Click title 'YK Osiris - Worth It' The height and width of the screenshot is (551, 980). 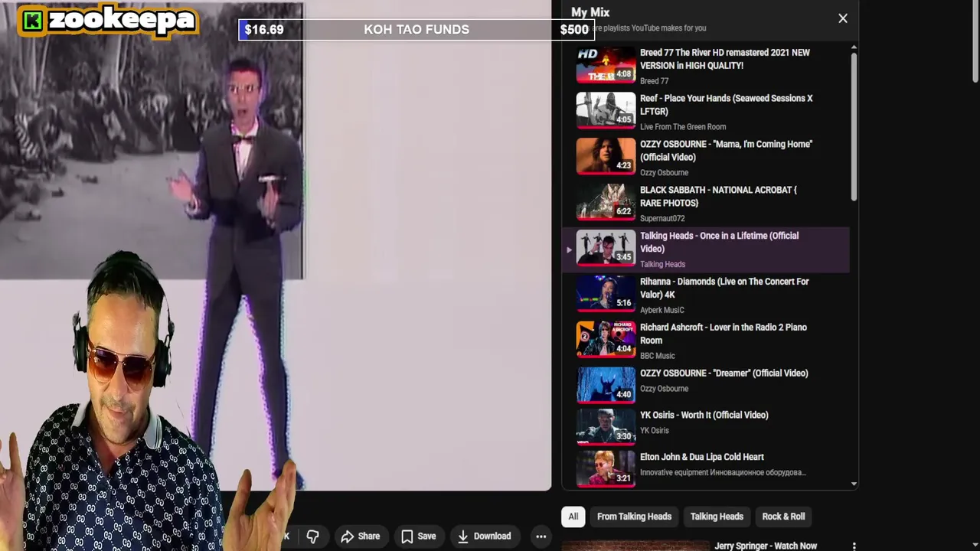(x=704, y=416)
